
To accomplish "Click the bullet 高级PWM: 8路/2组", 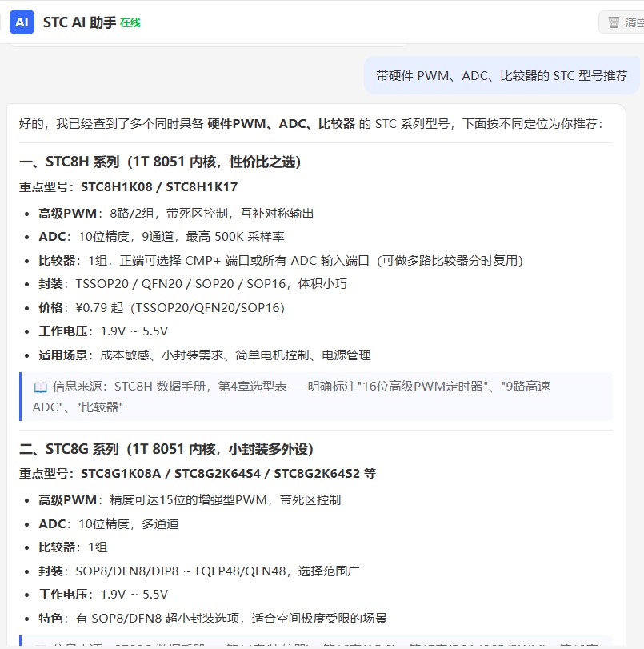I will click(176, 214).
